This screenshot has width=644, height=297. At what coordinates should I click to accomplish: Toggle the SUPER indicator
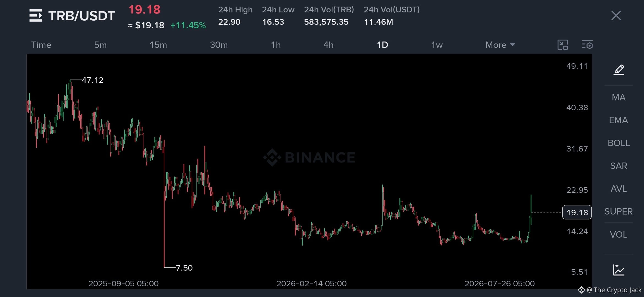tap(619, 211)
